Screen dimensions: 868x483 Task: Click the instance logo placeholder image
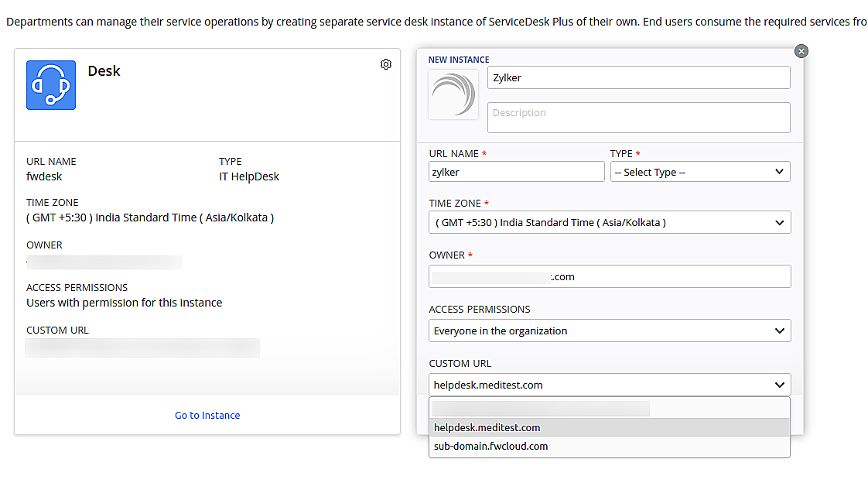point(453,94)
